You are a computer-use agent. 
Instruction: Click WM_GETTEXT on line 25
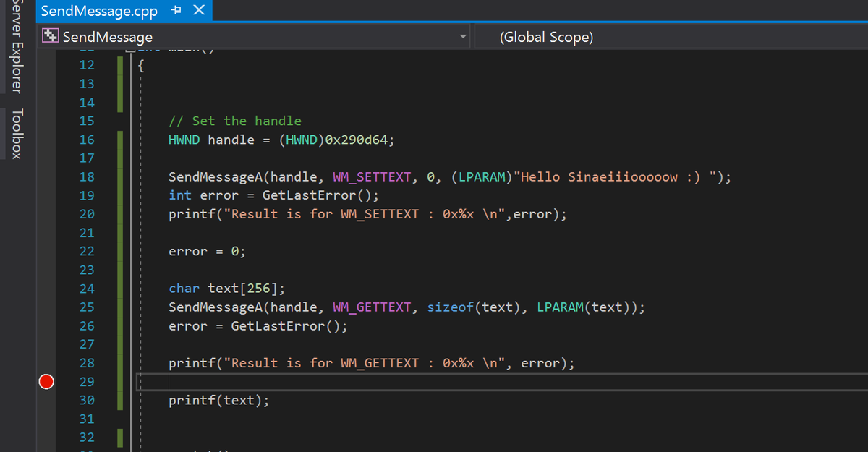coord(372,307)
